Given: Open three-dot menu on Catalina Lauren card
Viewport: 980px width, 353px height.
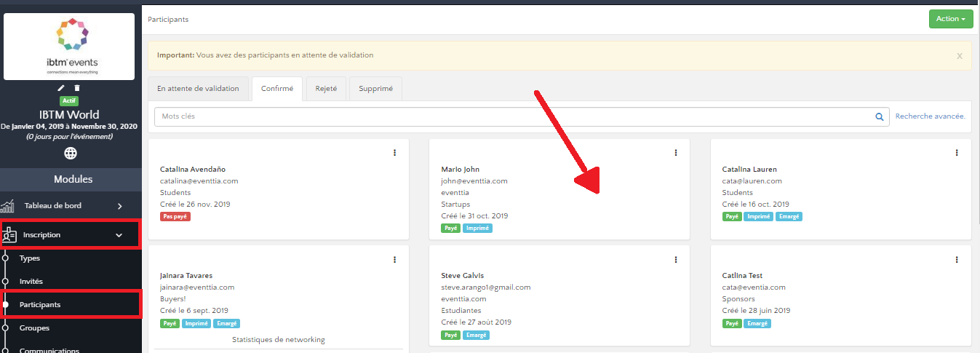Looking at the screenshot, I should (x=957, y=153).
